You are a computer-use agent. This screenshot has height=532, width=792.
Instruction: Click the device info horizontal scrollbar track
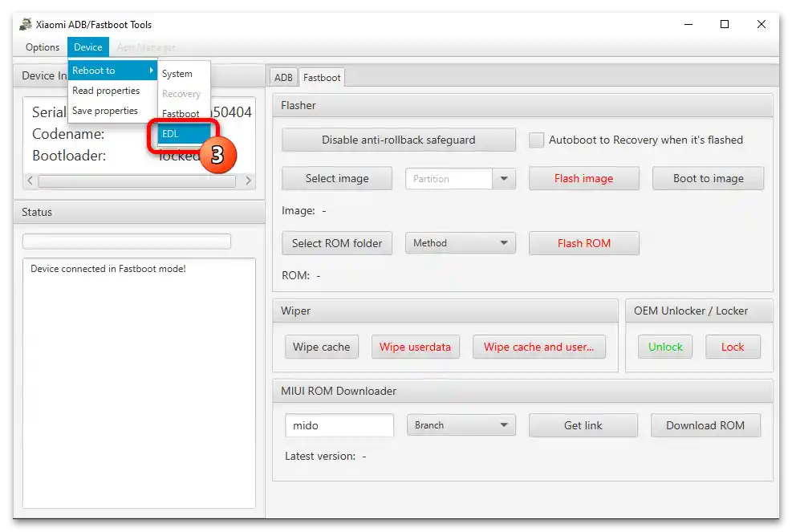click(137, 181)
